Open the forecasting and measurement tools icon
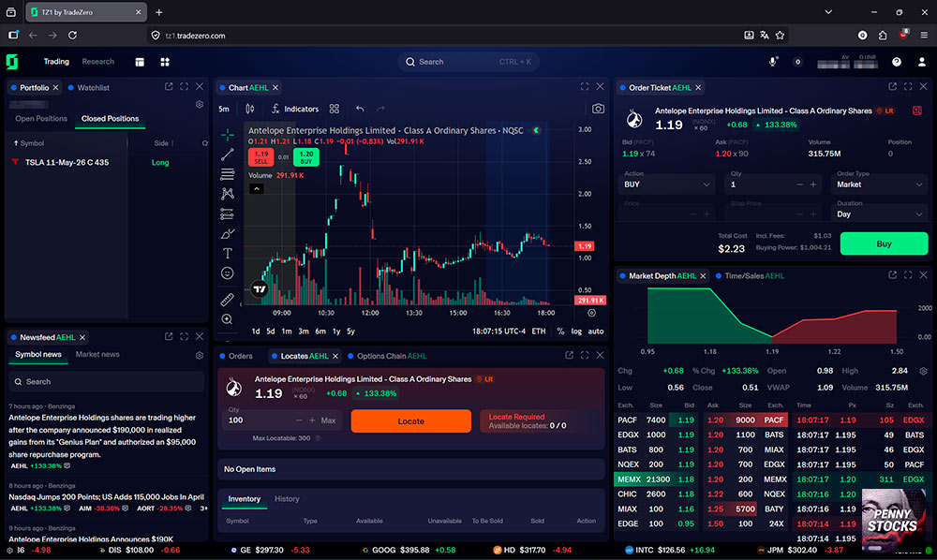This screenshot has width=937, height=560. [227, 214]
